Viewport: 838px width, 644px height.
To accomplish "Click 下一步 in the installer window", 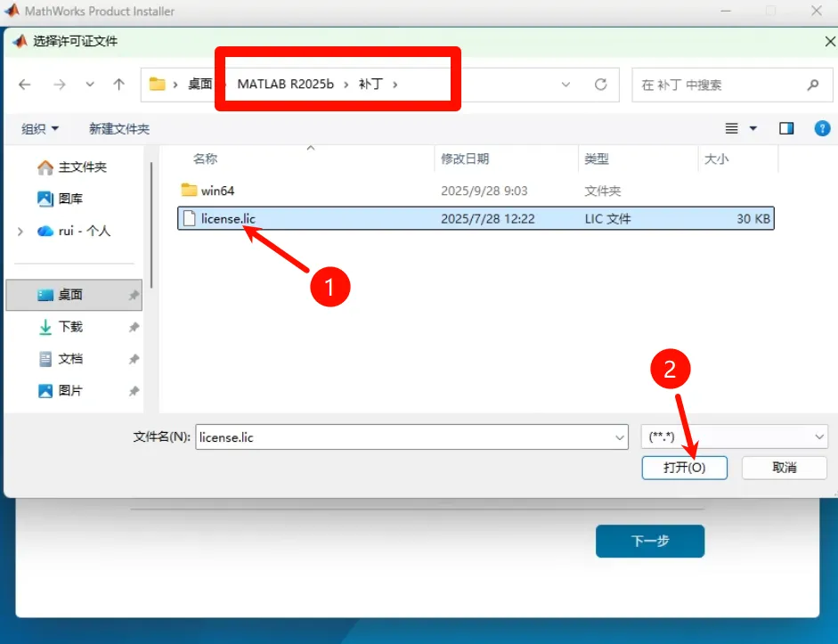I will click(x=650, y=541).
